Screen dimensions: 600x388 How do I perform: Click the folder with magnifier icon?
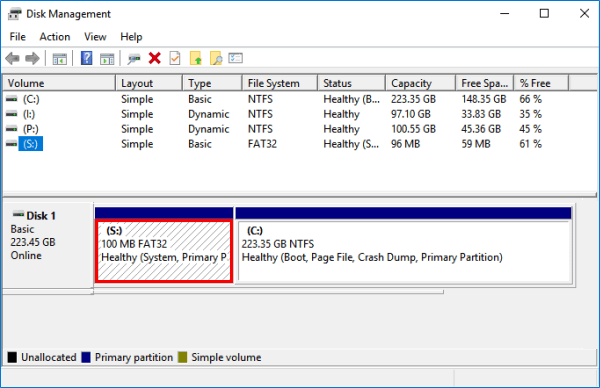[x=216, y=58]
